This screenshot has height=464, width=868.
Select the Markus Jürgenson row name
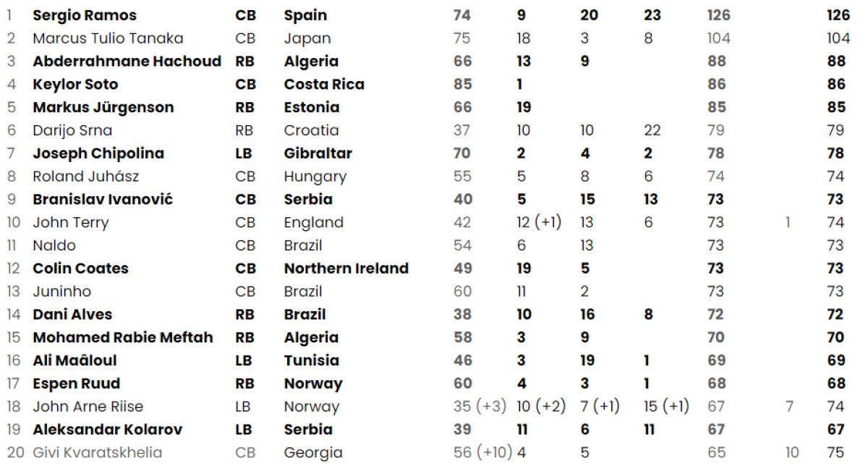point(103,108)
